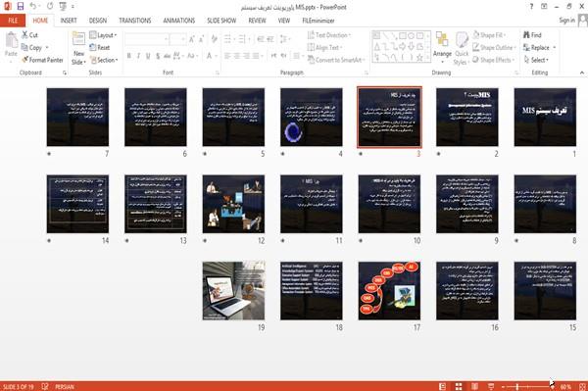Open the FILE menu tab

(13, 21)
